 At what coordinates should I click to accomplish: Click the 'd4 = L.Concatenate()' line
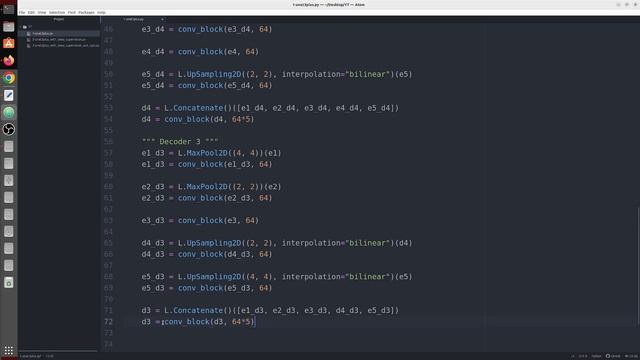270,108
